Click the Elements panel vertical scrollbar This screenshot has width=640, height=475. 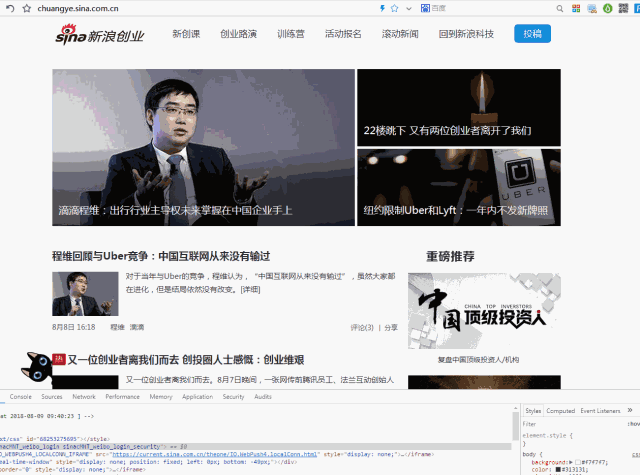tap(516, 426)
